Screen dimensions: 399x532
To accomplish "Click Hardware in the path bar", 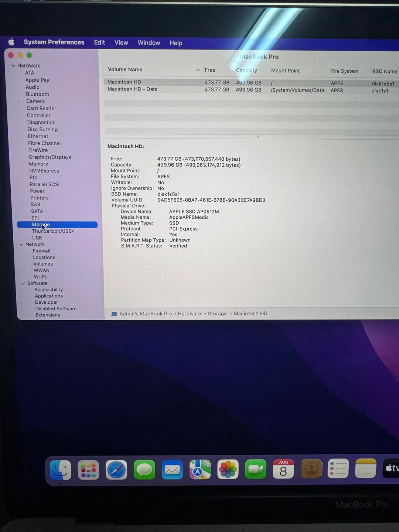I will click(190, 314).
